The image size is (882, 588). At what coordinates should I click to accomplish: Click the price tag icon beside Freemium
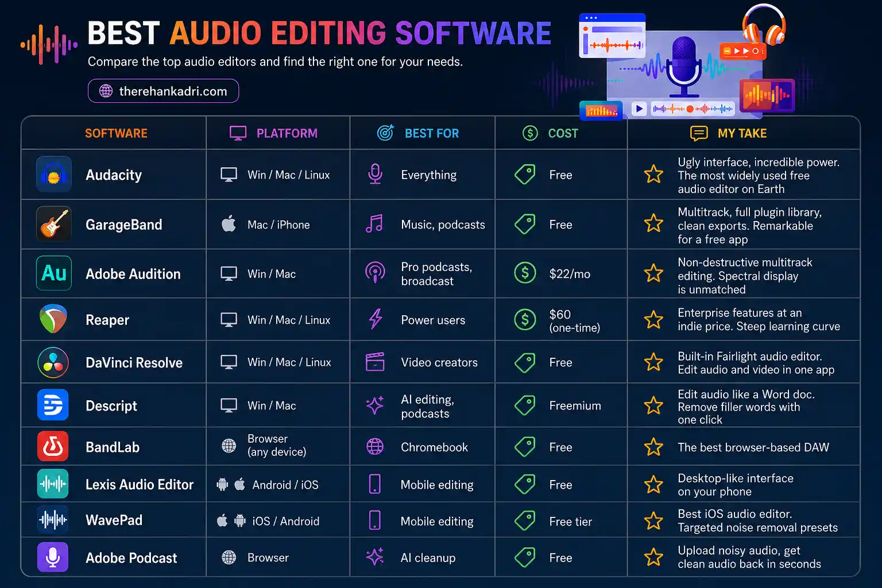click(x=525, y=405)
